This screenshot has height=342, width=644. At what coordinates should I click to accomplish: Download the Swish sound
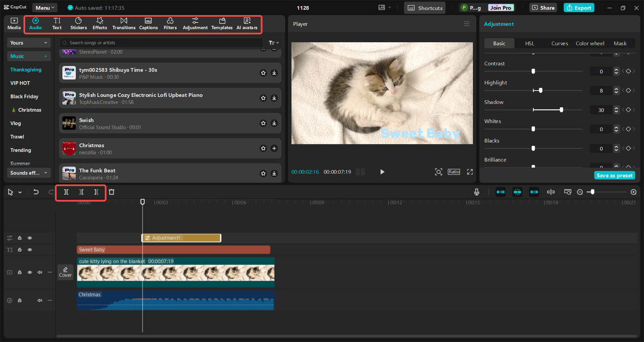274,123
